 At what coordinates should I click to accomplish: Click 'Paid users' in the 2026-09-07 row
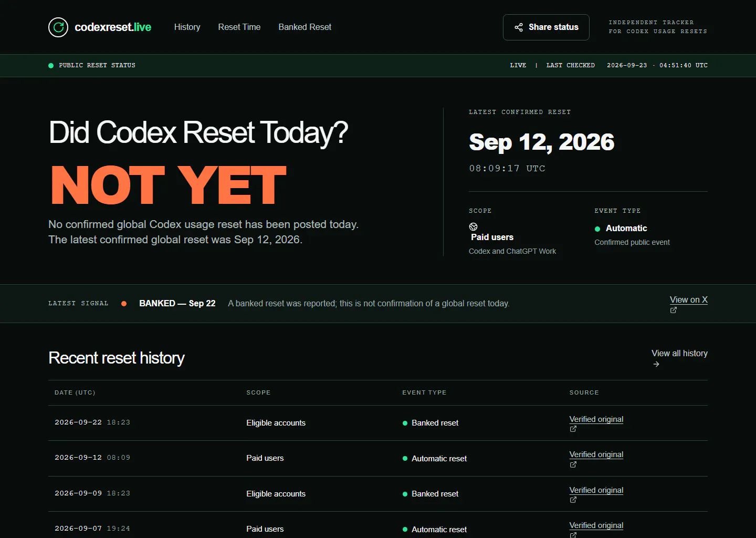tap(265, 529)
